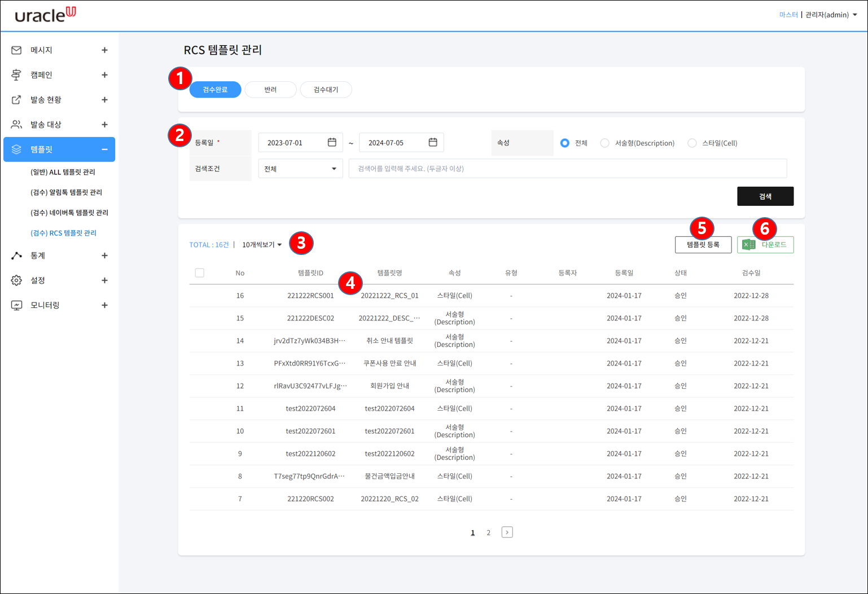Go to page 2

(x=489, y=533)
